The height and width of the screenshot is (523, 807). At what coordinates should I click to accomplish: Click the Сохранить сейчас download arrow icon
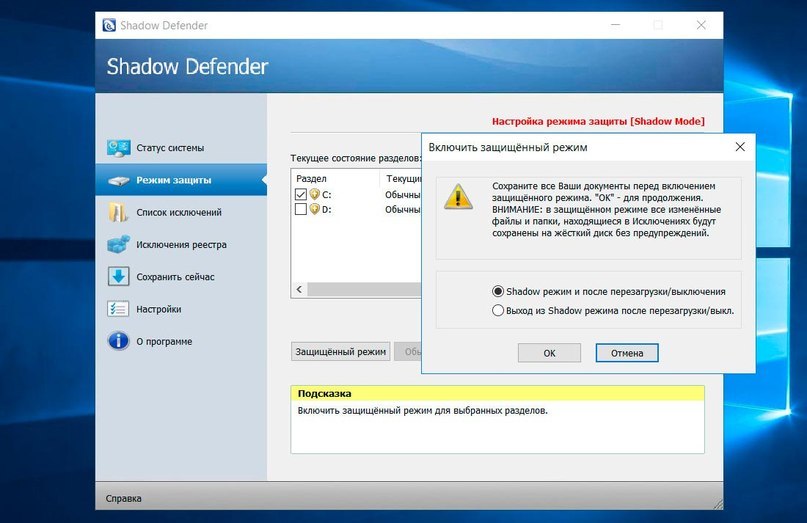coord(118,276)
